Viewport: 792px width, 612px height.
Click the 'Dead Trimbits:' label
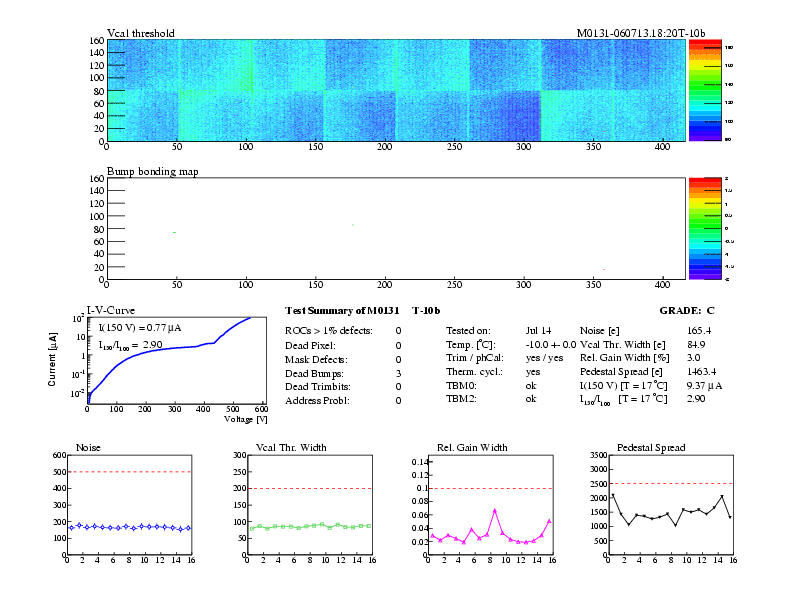(x=318, y=387)
